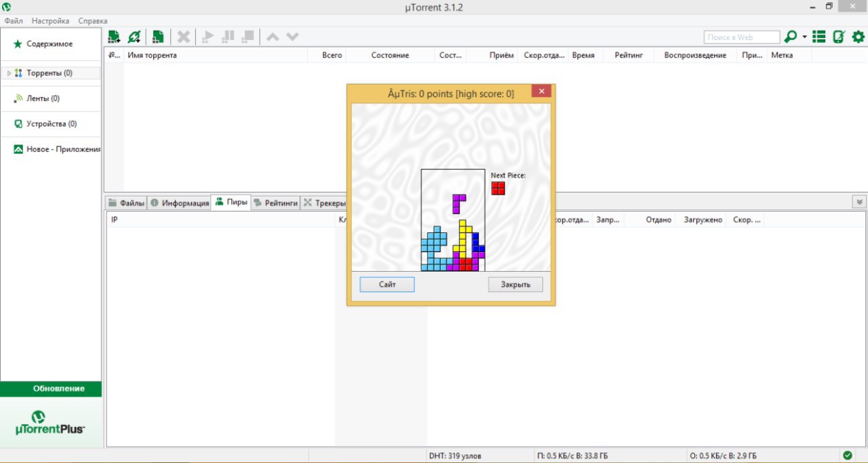Open the Файл menu
This screenshot has width=868, height=463.
click(x=14, y=21)
